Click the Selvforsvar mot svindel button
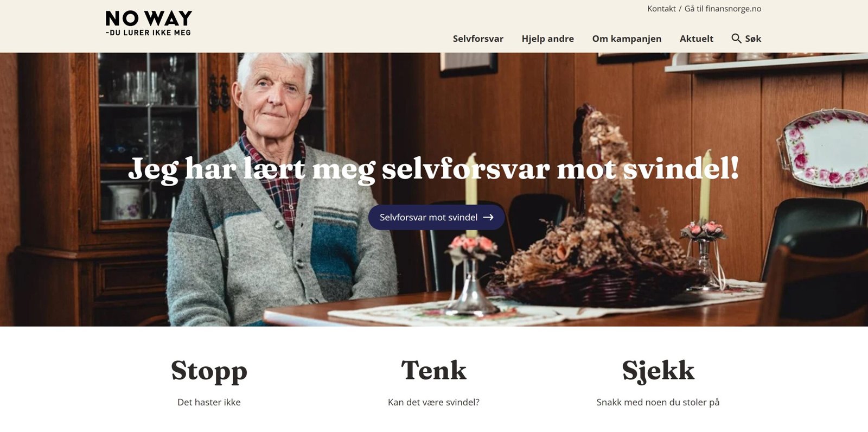The width and height of the screenshot is (868, 432). pos(437,217)
